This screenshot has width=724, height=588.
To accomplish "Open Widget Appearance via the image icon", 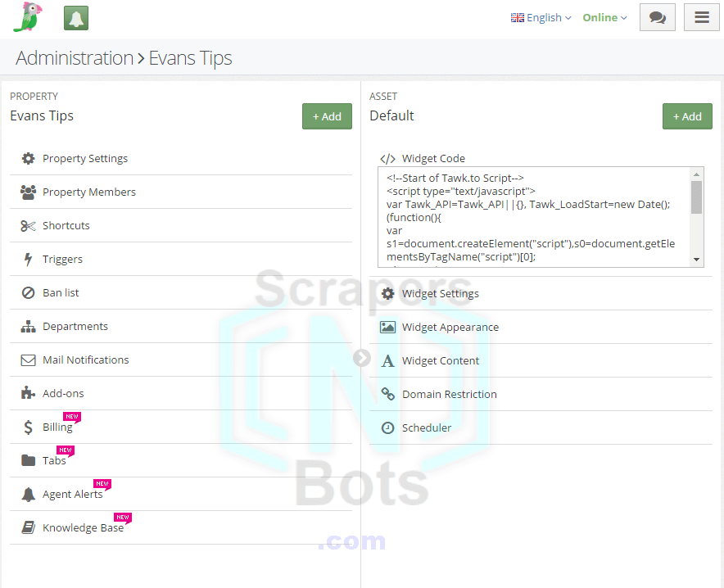I will tap(387, 327).
